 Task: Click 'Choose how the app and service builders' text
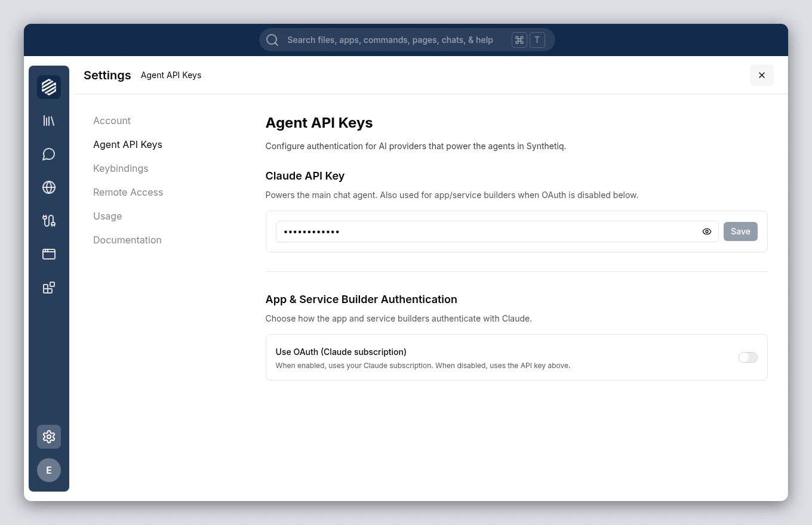[399, 319]
